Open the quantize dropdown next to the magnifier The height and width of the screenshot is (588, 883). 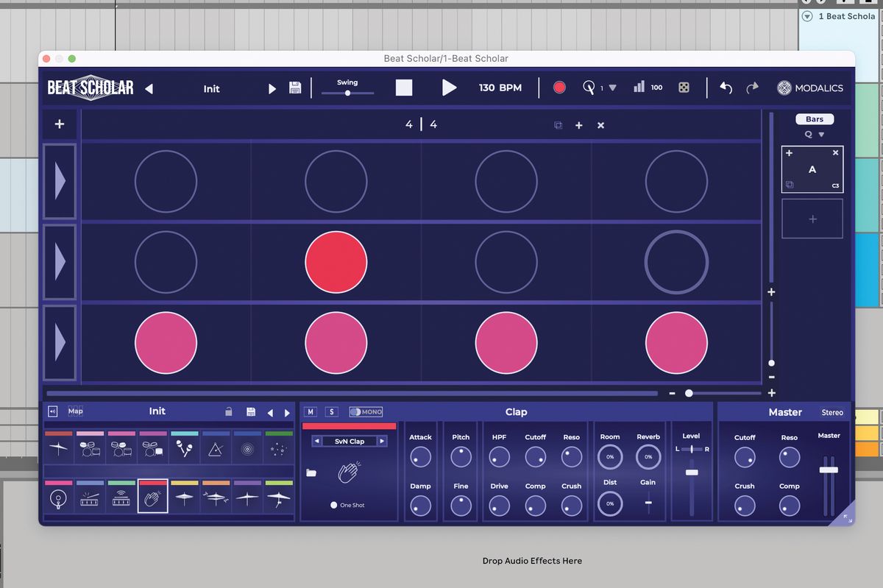pyautogui.click(x=612, y=87)
